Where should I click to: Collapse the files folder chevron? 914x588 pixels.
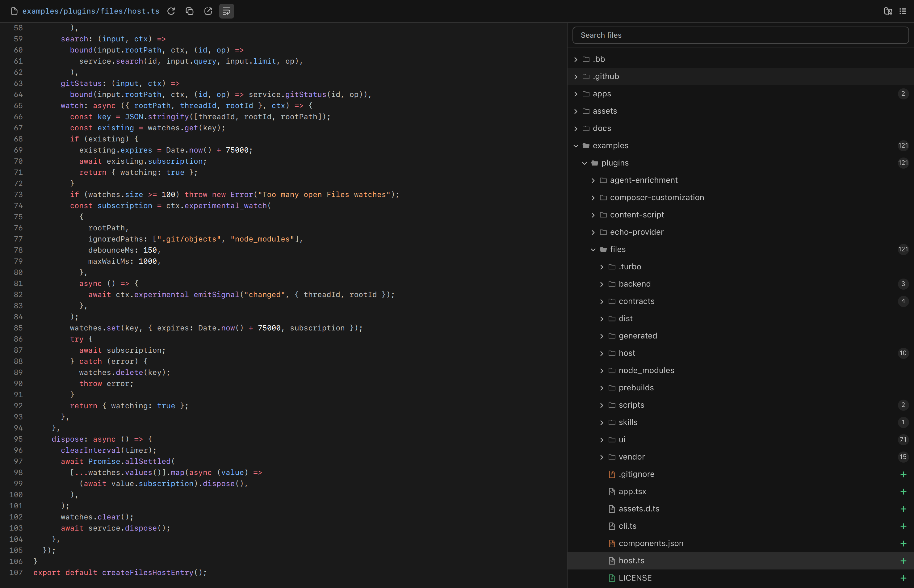pos(593,249)
